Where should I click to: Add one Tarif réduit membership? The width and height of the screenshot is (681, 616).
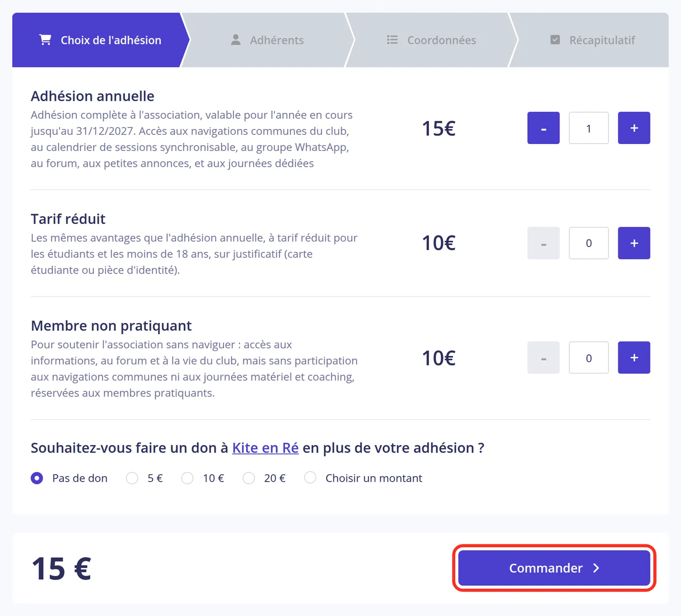point(634,243)
